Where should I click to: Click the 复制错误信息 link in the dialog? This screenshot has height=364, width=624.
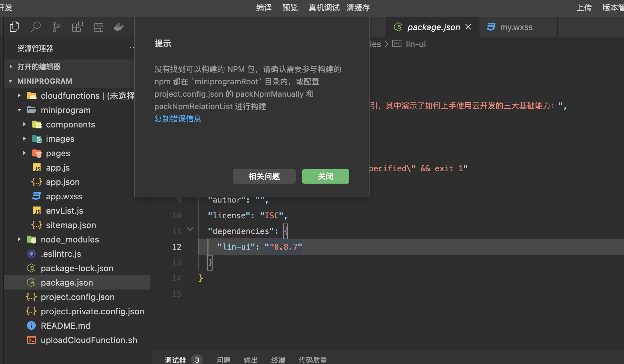[x=178, y=119]
